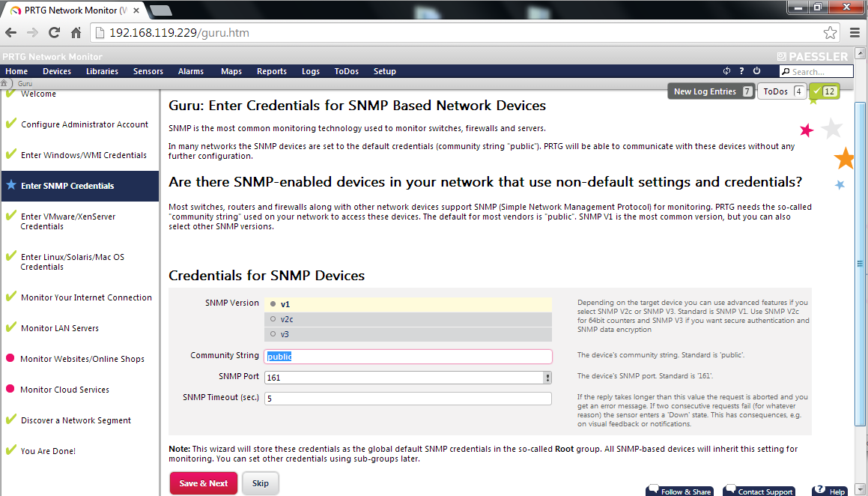This screenshot has width=868, height=496.
Task: Go to Enter VMware/XenServer Credentials step
Action: pos(68,222)
